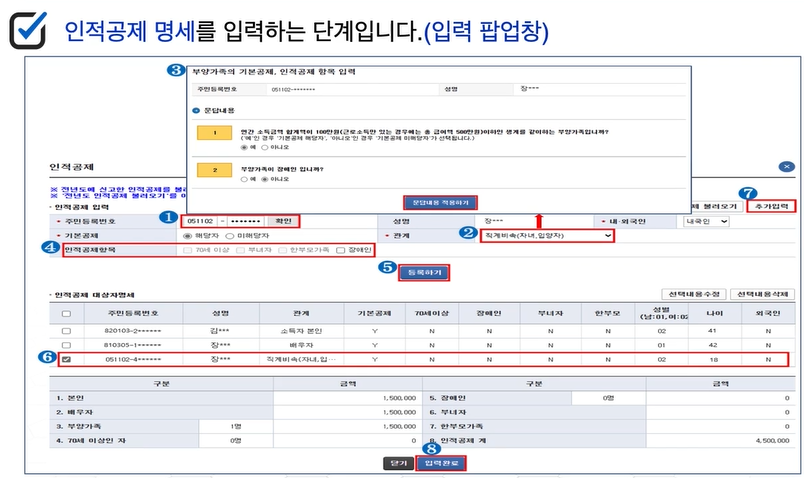The width and height of the screenshot is (804, 478).
Task: Click the 확인 button beside resident number
Action: (283, 221)
